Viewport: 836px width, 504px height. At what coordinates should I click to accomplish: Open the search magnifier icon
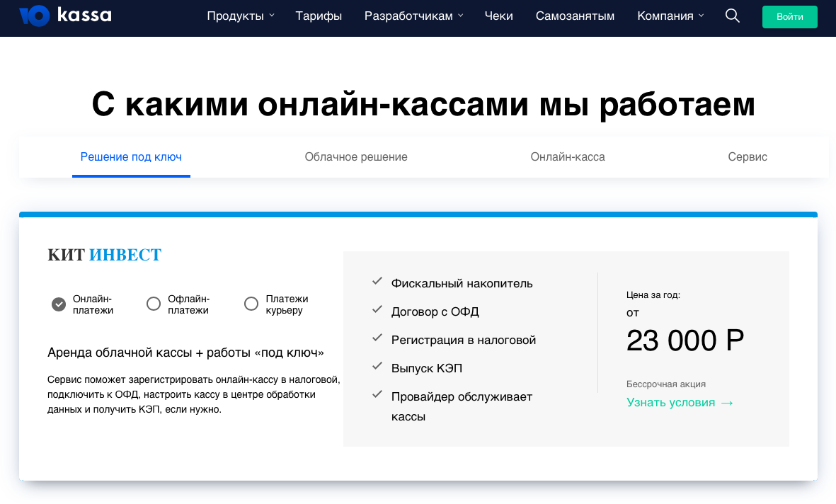733,16
